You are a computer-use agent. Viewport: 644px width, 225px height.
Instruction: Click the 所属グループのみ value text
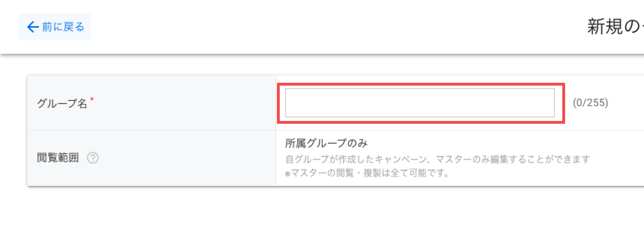point(326,143)
